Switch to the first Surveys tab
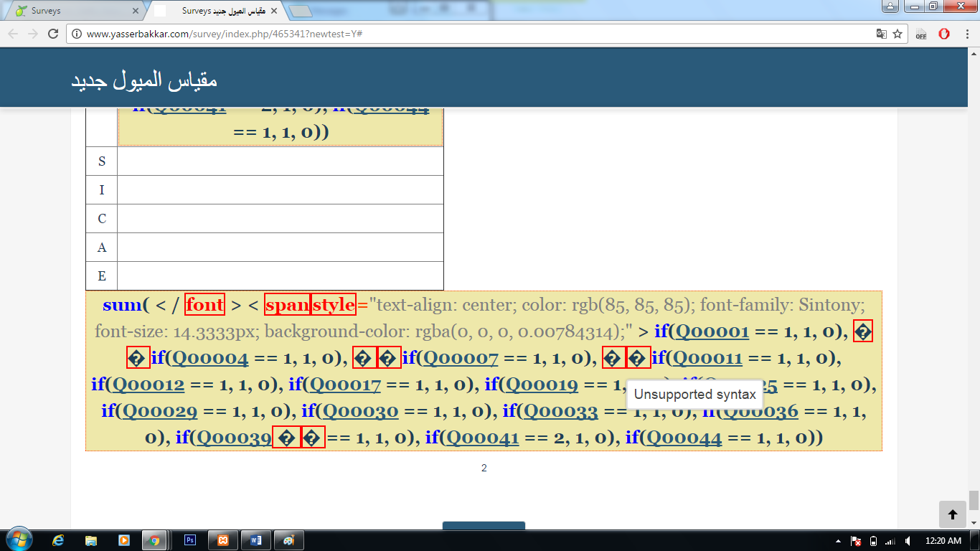Image resolution: width=980 pixels, height=551 pixels. click(x=72, y=11)
